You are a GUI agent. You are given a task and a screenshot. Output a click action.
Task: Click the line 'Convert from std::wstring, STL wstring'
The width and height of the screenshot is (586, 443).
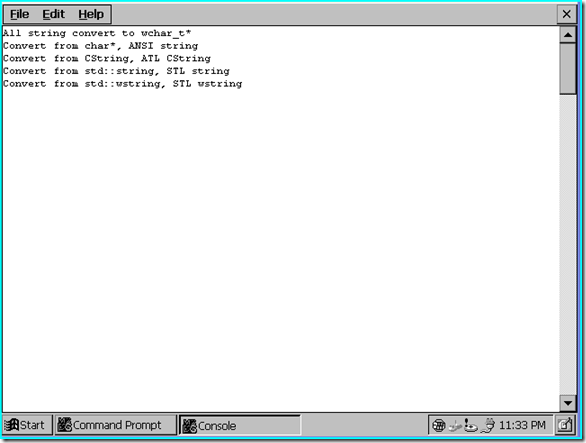point(123,84)
